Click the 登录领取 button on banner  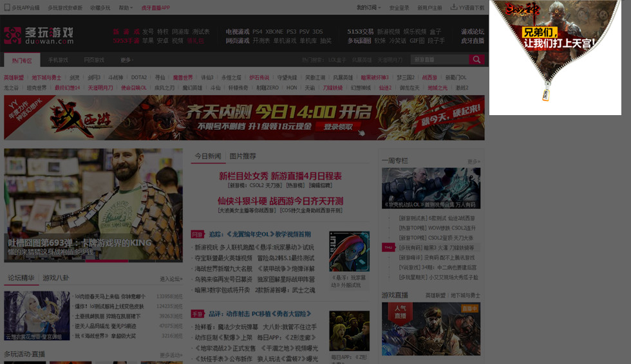(339, 127)
